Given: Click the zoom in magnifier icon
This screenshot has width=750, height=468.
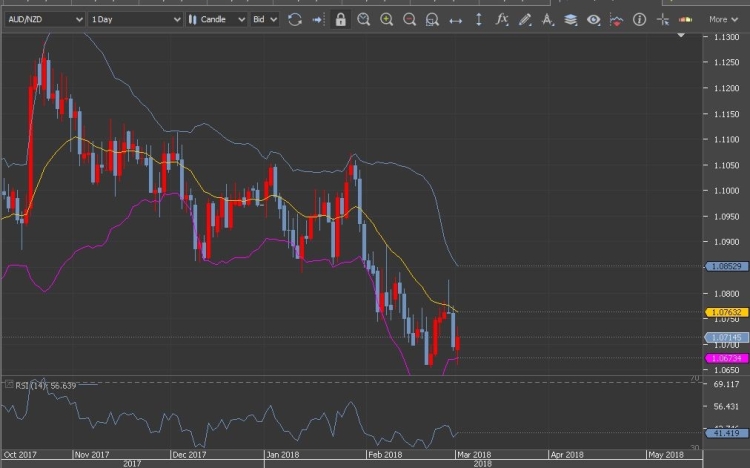Looking at the screenshot, I should [x=387, y=19].
